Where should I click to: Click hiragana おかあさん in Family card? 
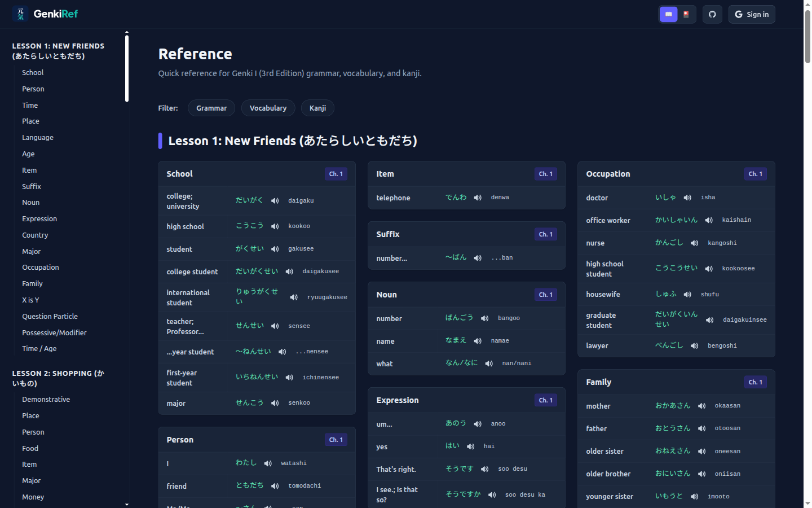[x=673, y=406]
